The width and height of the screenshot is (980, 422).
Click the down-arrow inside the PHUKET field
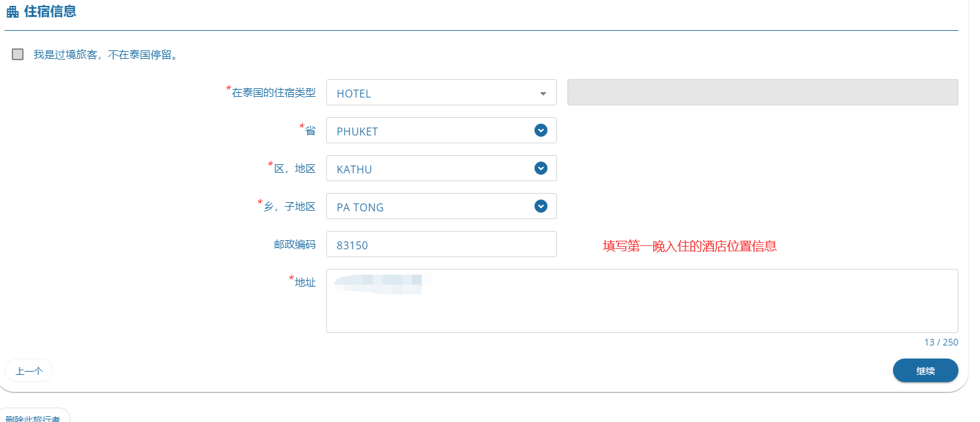[541, 130]
